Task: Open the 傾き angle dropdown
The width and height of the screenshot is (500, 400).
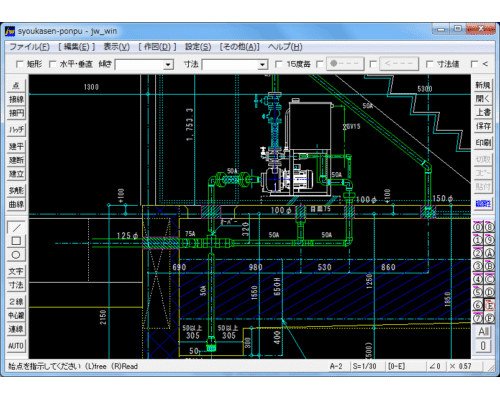Action: coord(168,64)
